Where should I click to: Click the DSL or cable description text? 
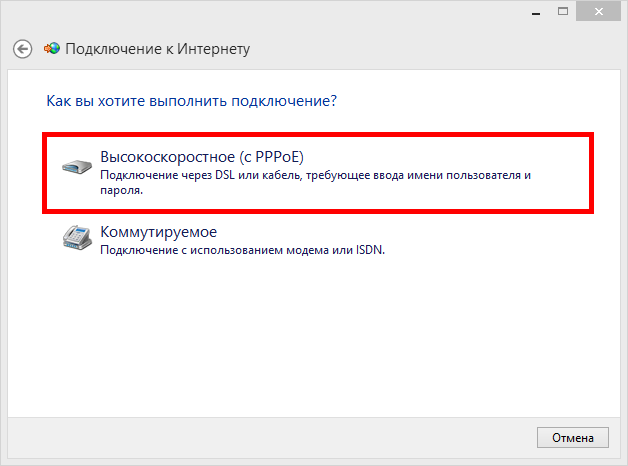pos(310,176)
